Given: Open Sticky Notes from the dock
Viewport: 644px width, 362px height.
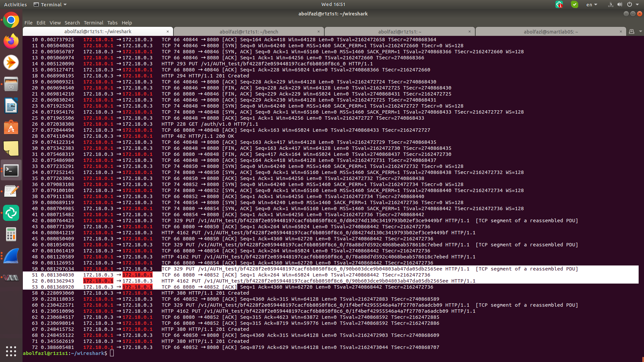Looking at the screenshot, I should click(x=11, y=148).
